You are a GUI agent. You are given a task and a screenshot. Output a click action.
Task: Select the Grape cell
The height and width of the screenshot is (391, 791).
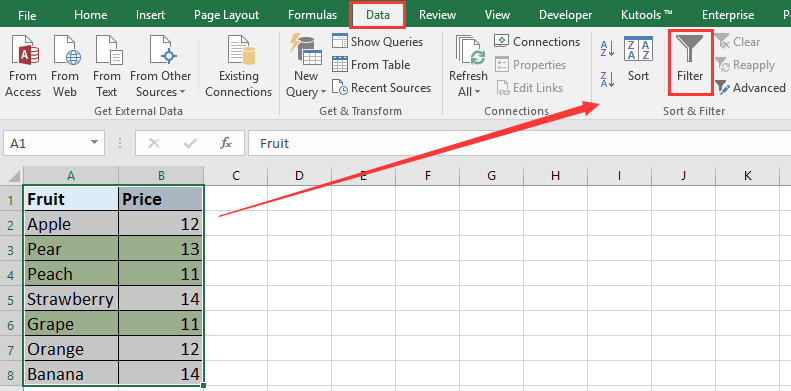point(71,324)
